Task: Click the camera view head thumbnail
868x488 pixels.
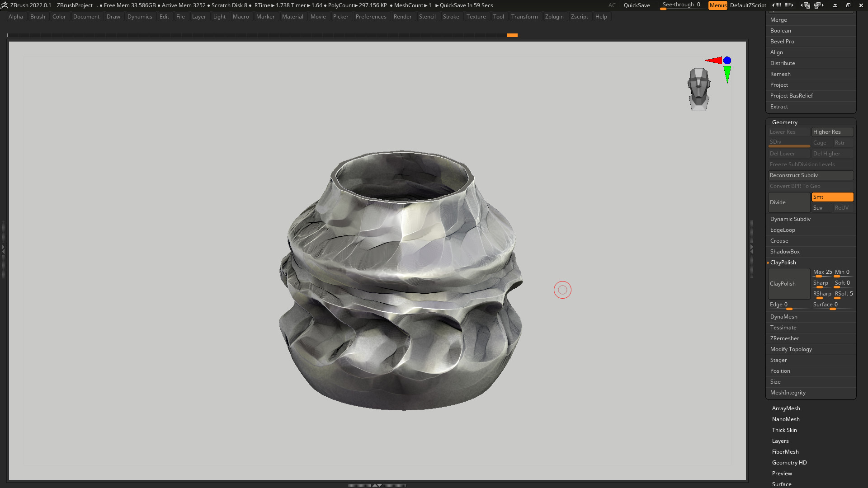Action: coord(699,89)
